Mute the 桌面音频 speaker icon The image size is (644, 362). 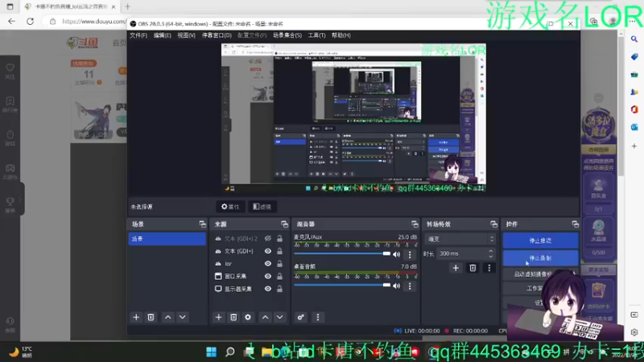click(396, 286)
